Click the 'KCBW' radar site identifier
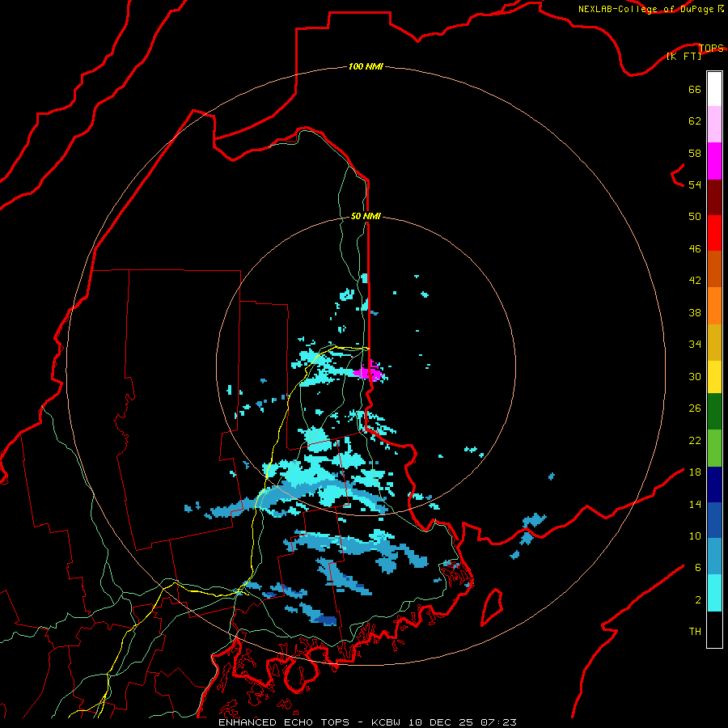 coord(387,722)
